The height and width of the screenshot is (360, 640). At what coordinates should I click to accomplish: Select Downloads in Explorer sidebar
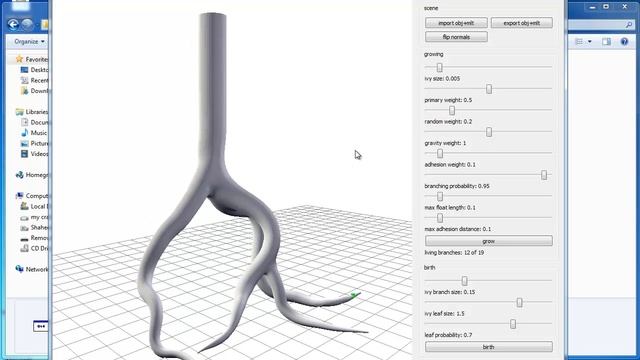[x=34, y=91]
